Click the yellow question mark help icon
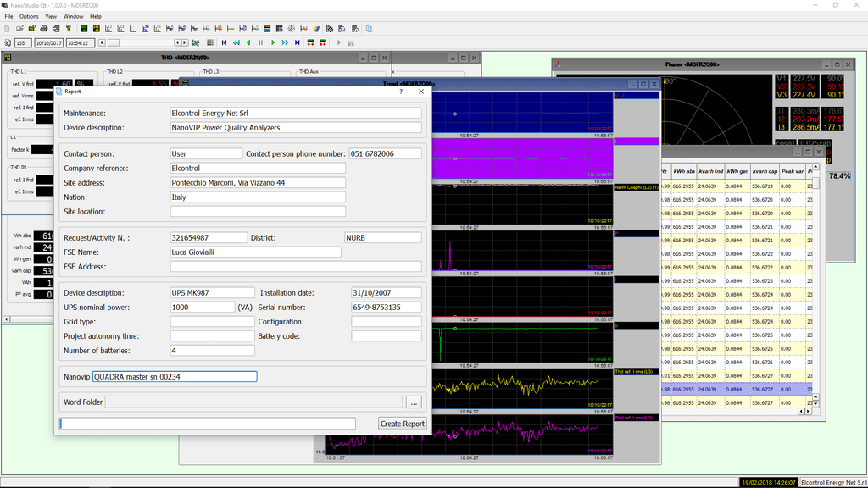868x488 pixels. point(69,29)
